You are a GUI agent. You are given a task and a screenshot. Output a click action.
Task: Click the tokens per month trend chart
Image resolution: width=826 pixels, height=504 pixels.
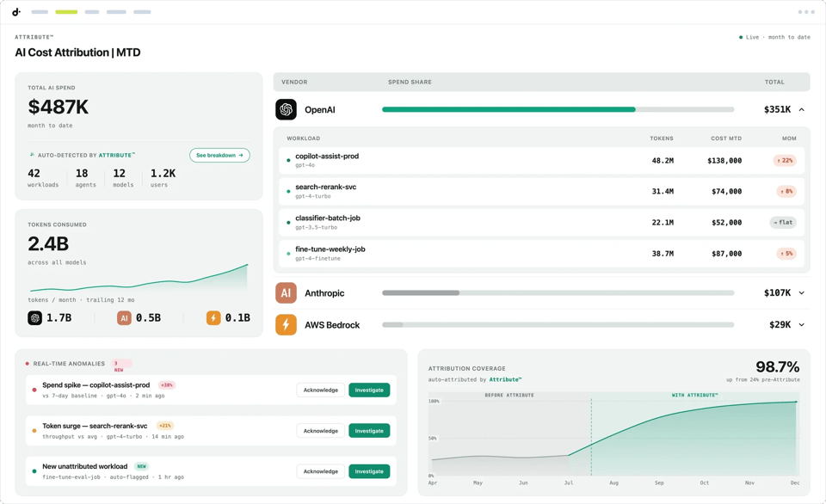click(139, 278)
